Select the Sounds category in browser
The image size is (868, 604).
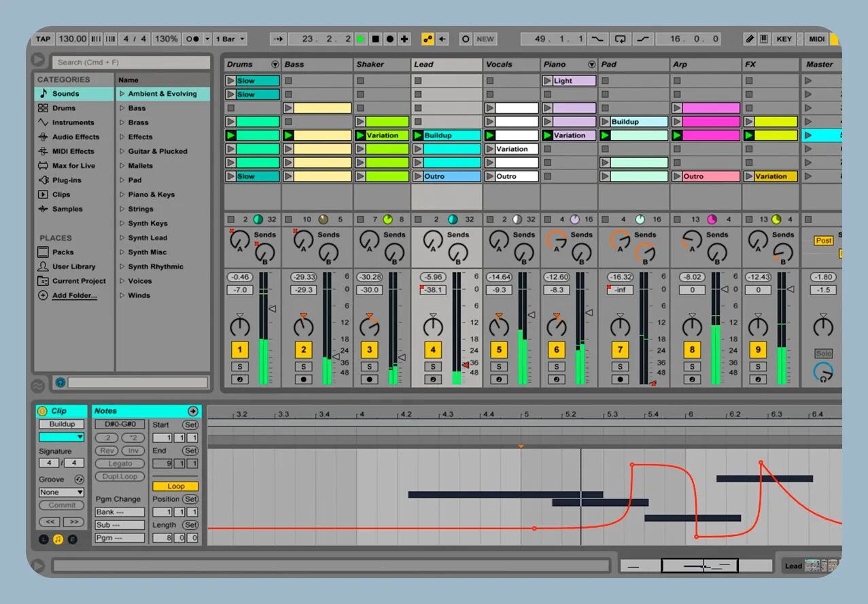(x=74, y=94)
